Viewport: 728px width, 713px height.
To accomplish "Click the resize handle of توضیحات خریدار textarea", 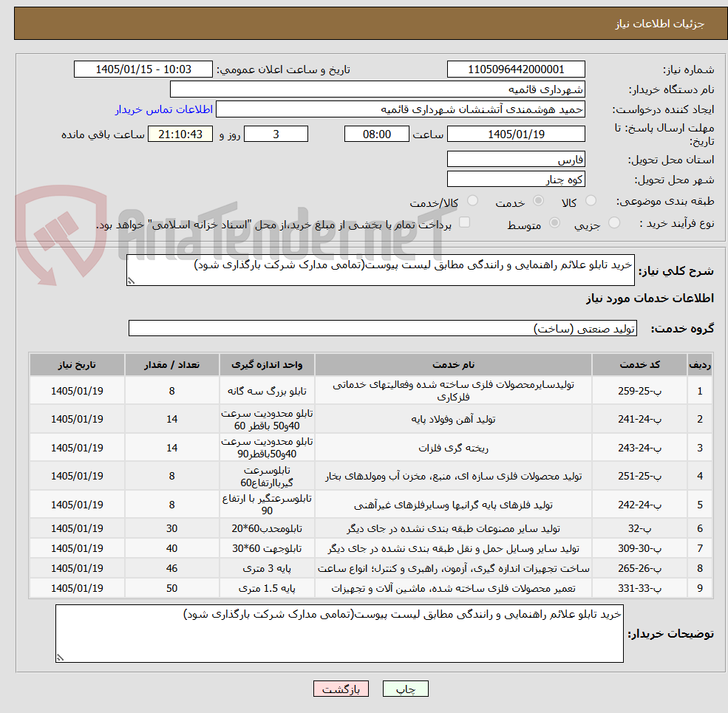I will pyautogui.click(x=60, y=658).
